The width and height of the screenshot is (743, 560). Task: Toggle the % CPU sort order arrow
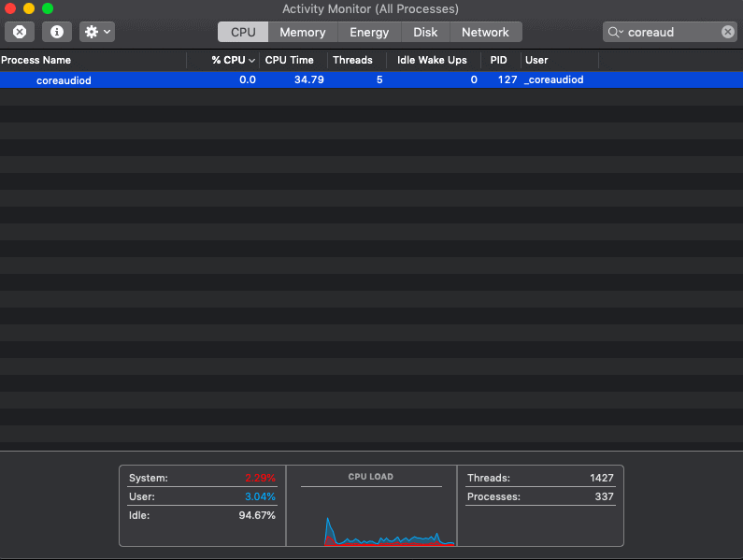251,61
